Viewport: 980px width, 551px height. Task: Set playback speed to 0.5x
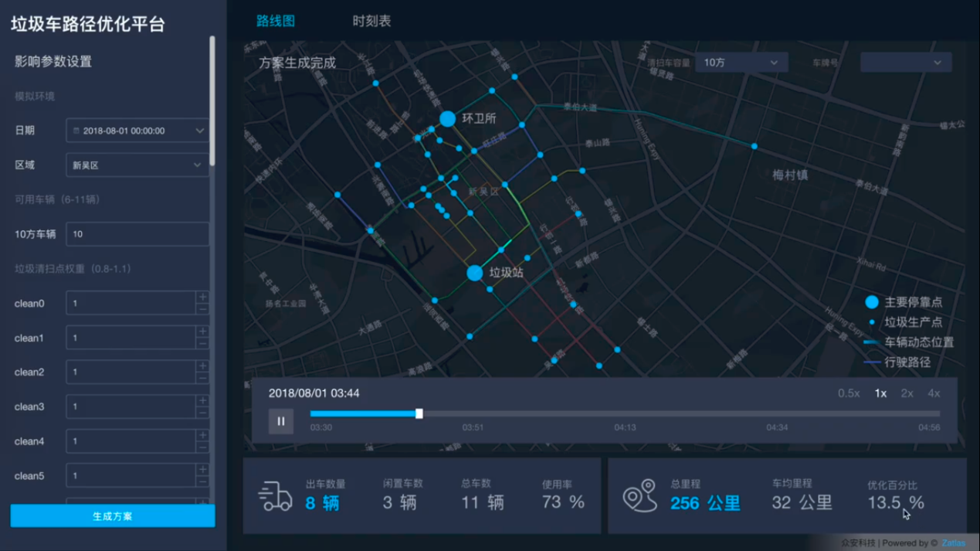849,393
